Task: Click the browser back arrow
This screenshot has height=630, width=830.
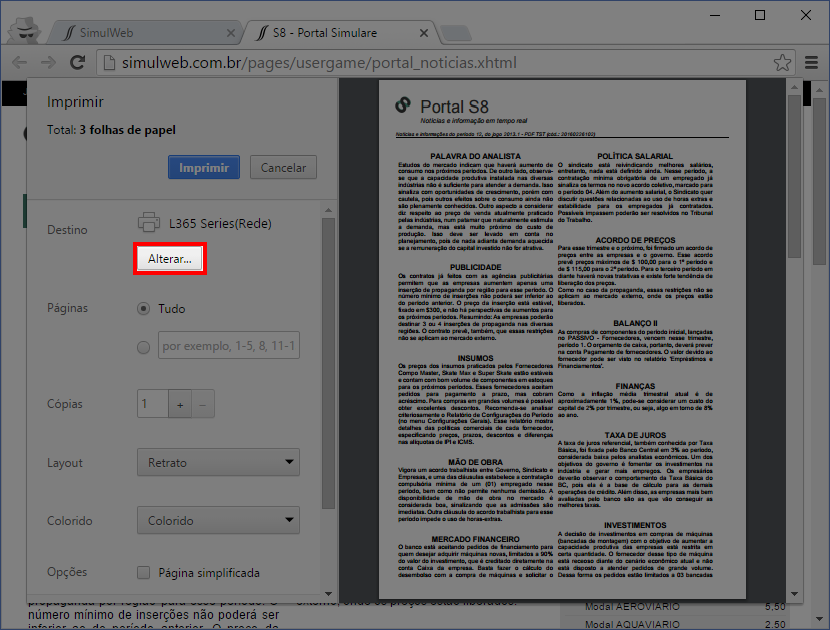Action: [x=20, y=62]
